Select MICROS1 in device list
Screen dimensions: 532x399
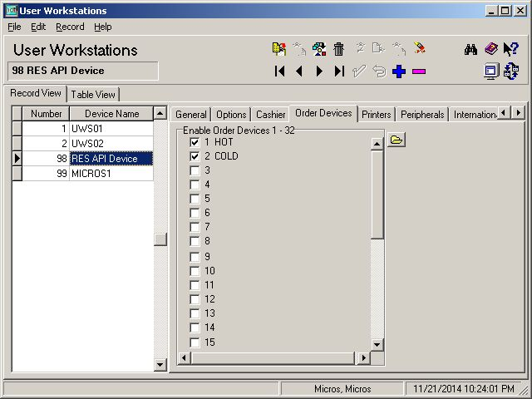(111, 174)
